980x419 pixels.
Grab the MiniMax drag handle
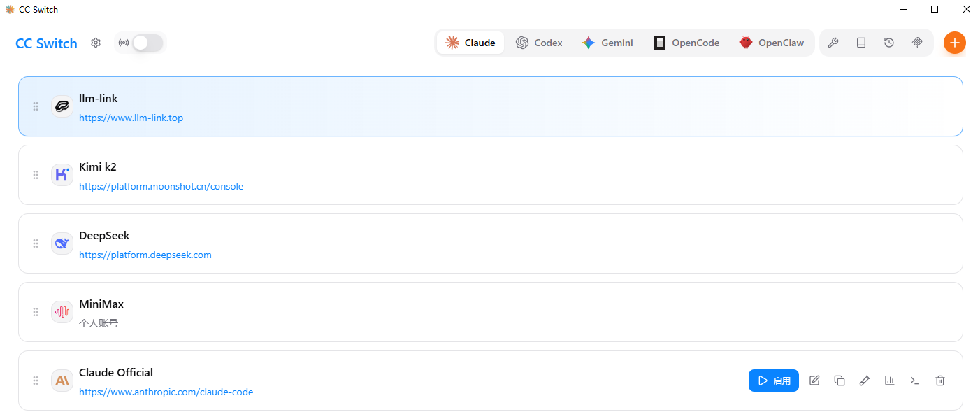coord(36,312)
